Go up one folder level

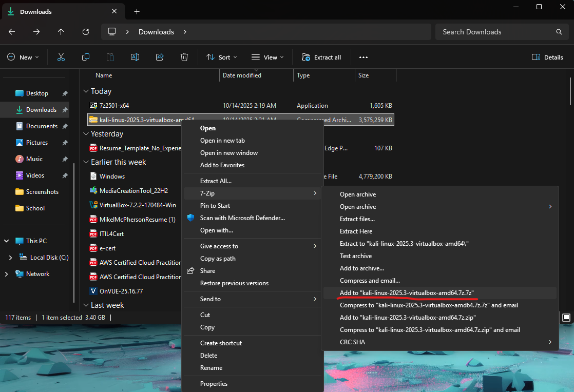(61, 32)
